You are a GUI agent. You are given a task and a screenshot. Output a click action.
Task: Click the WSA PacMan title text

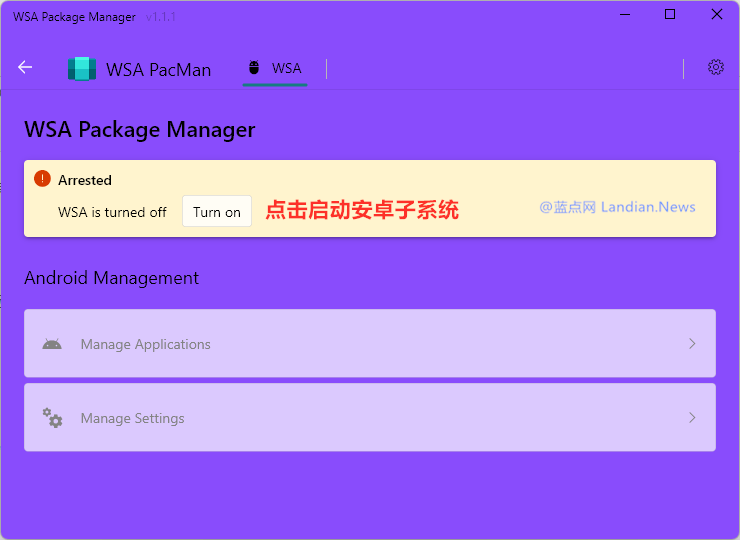tap(159, 70)
